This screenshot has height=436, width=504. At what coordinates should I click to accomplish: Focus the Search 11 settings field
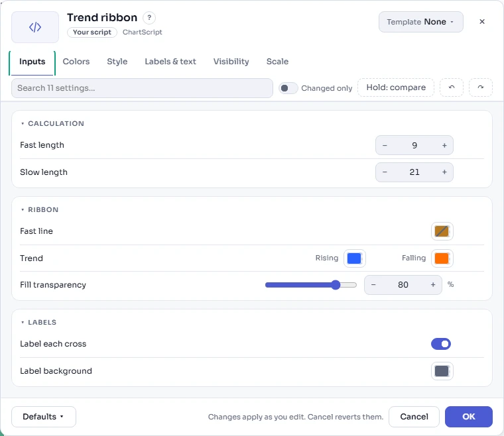(x=142, y=88)
